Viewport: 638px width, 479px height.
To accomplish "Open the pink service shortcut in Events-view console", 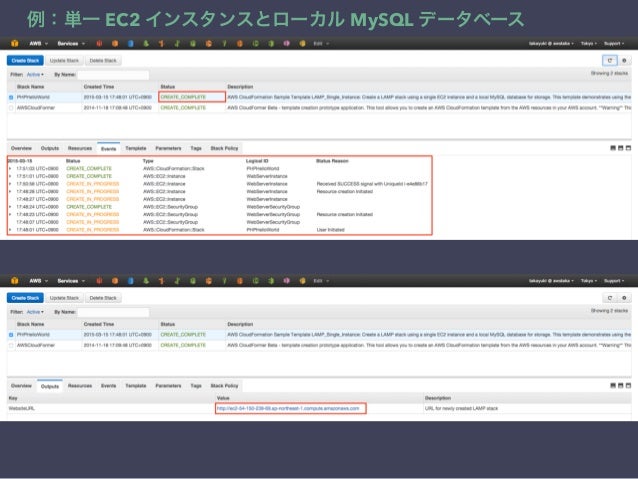I will point(287,43).
